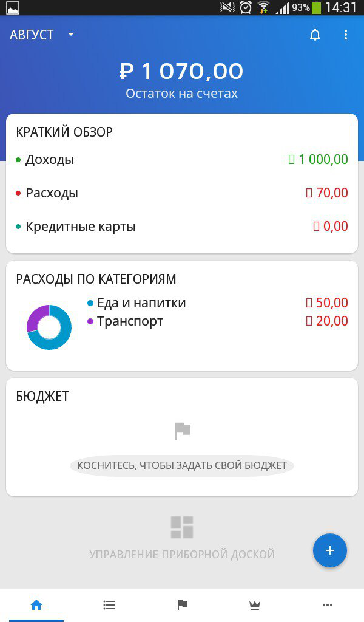Tap the dashboard management grid icon

click(x=182, y=527)
